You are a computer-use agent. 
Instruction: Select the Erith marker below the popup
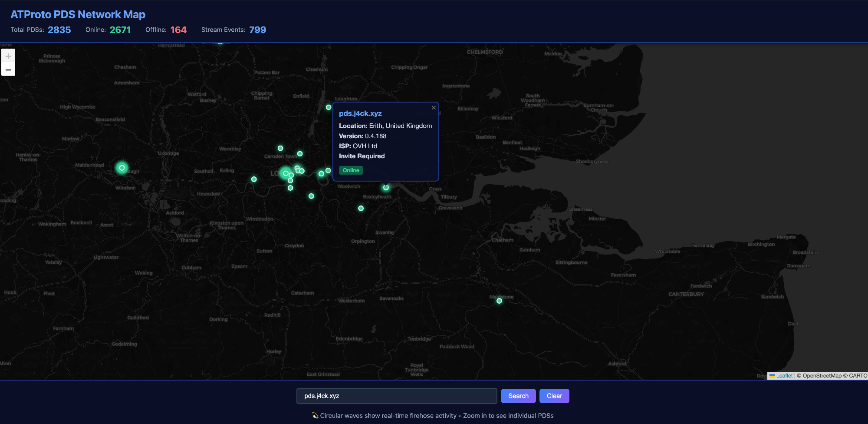click(386, 188)
